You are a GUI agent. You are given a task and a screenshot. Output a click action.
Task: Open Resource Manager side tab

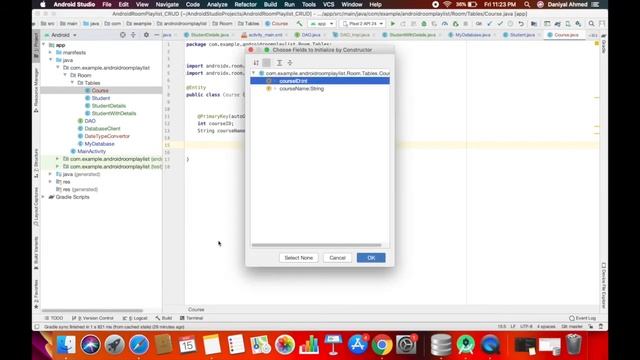tap(36, 90)
